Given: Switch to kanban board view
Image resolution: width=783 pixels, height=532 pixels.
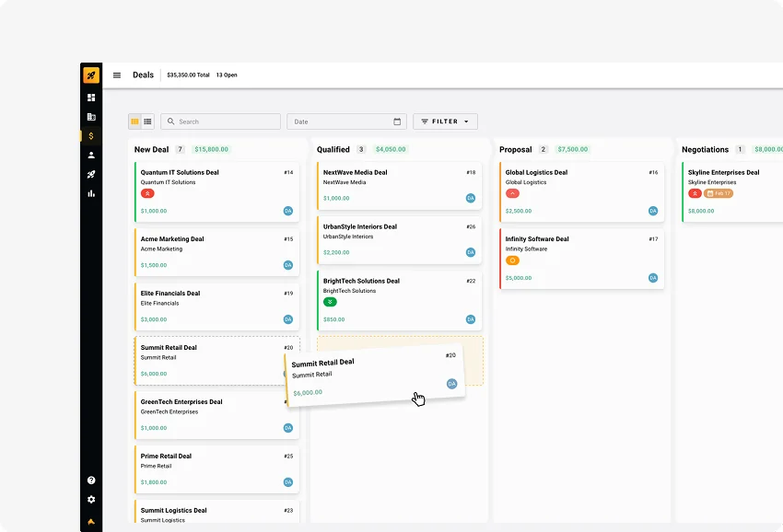Looking at the screenshot, I should [134, 121].
